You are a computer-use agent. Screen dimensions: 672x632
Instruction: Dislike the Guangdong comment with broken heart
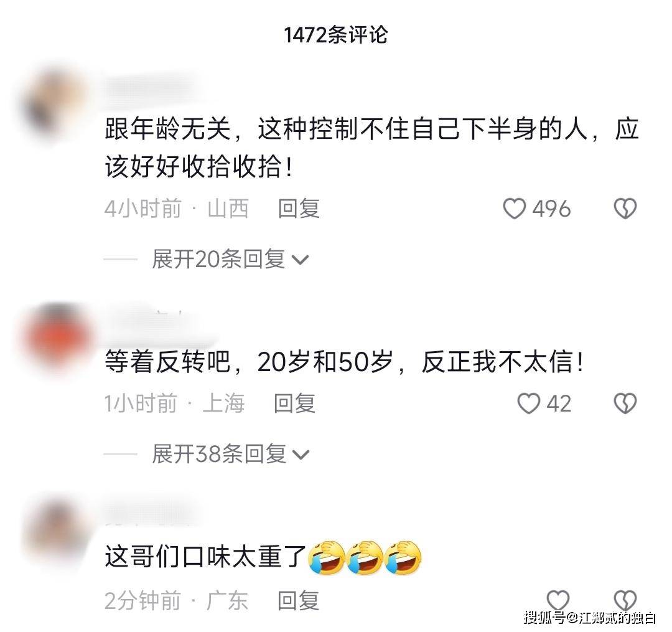point(625,600)
